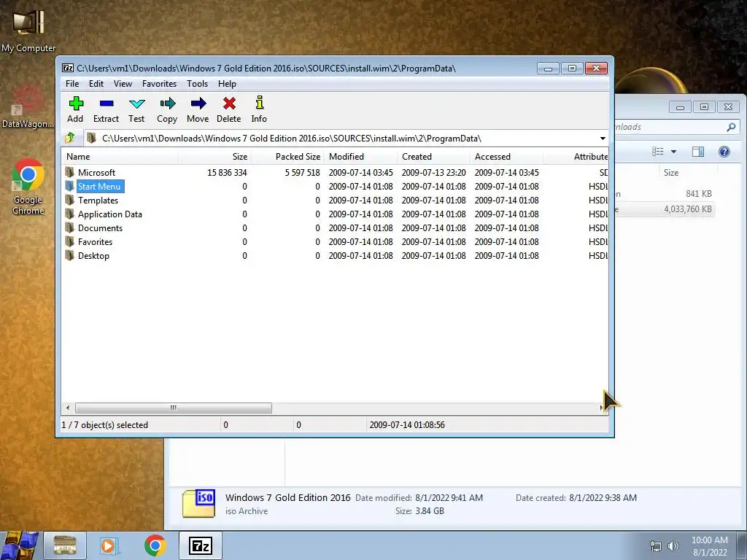The height and width of the screenshot is (560, 747).
Task: Click the volume speaker tray icon
Action: [673, 545]
